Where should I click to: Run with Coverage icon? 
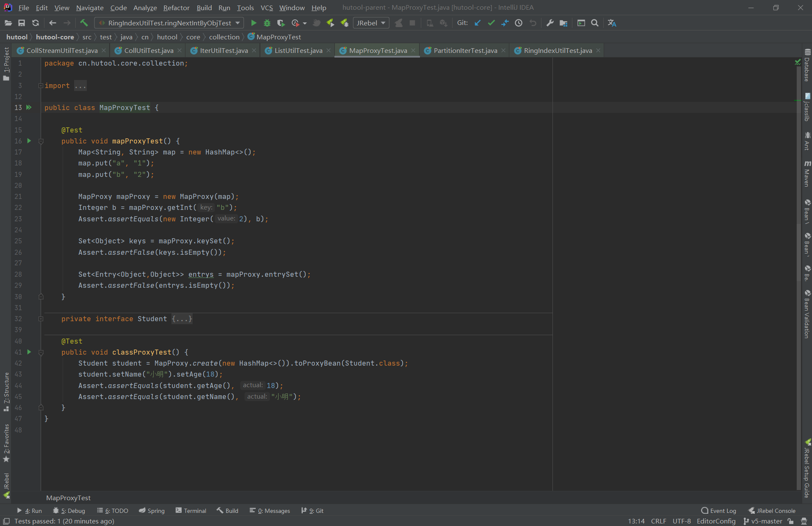[x=281, y=23]
